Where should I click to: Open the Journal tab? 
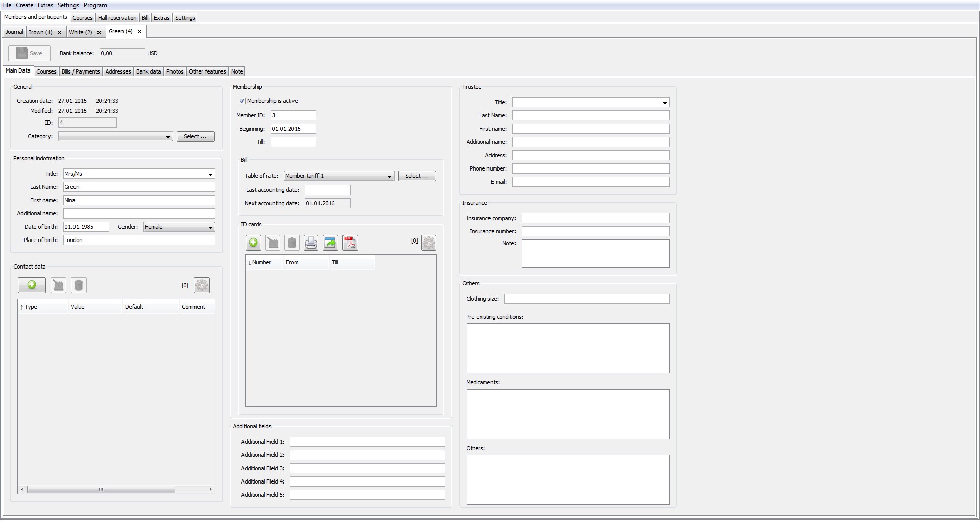tap(14, 32)
